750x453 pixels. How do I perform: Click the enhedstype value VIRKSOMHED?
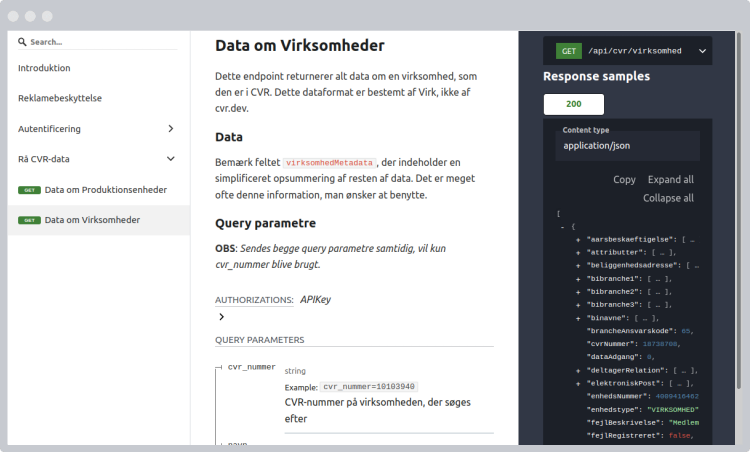[x=673, y=409]
